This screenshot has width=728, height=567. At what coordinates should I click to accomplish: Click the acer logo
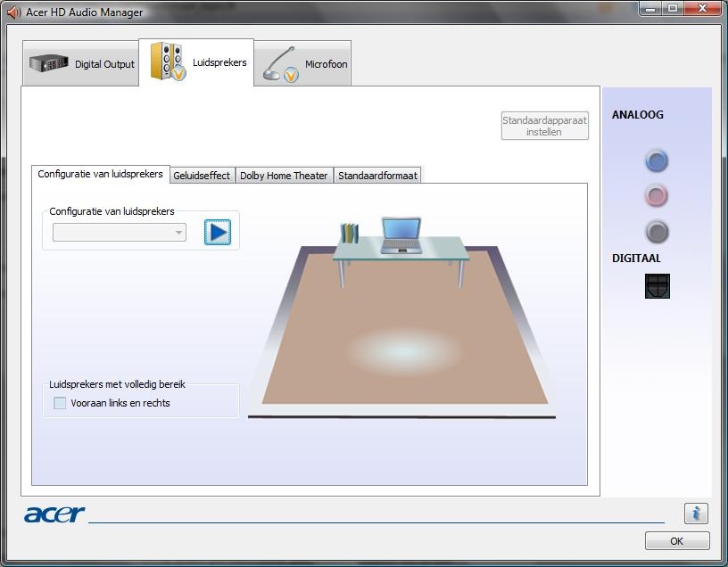[54, 514]
